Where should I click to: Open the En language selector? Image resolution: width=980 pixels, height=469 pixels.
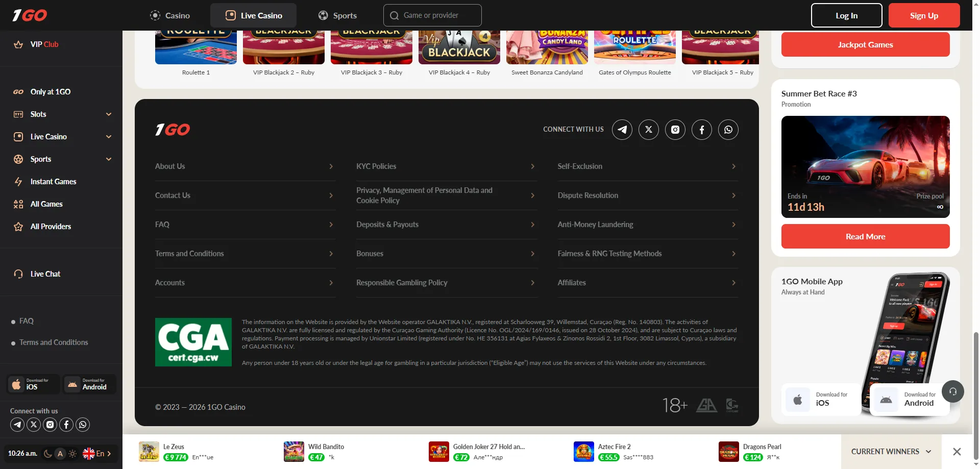(97, 454)
